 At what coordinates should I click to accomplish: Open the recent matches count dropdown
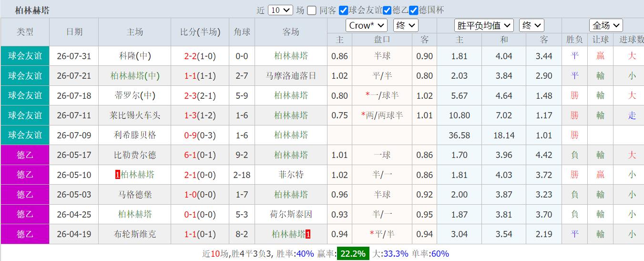(280, 10)
